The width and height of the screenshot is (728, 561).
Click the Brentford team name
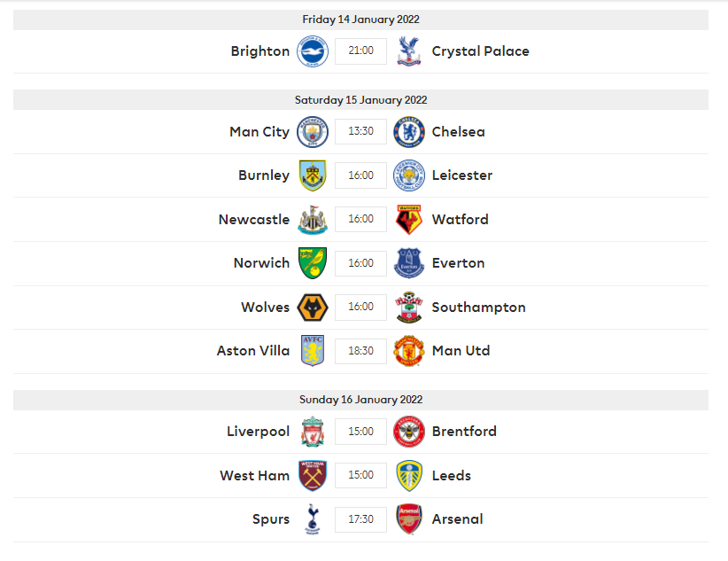click(x=464, y=432)
